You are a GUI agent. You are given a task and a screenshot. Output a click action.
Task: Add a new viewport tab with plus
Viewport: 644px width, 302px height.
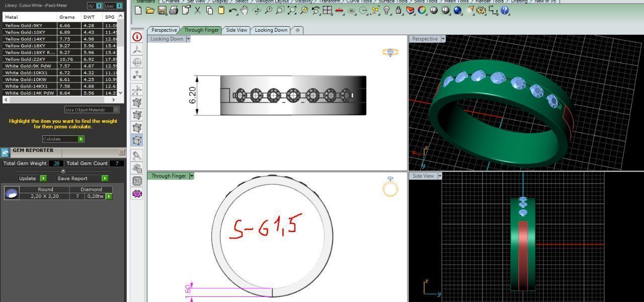297,30
